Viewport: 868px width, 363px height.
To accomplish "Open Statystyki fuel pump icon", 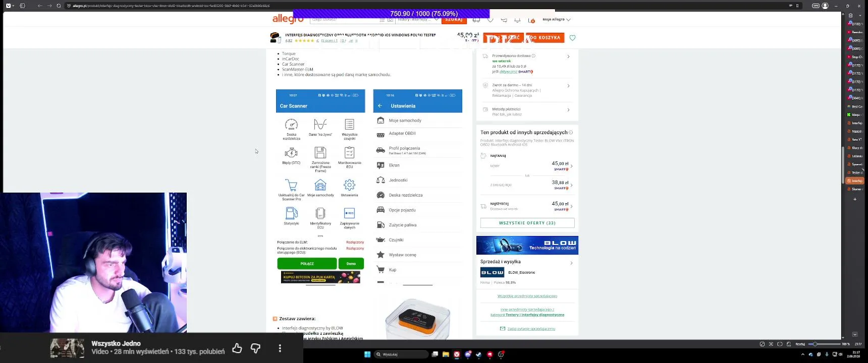I will (x=291, y=213).
